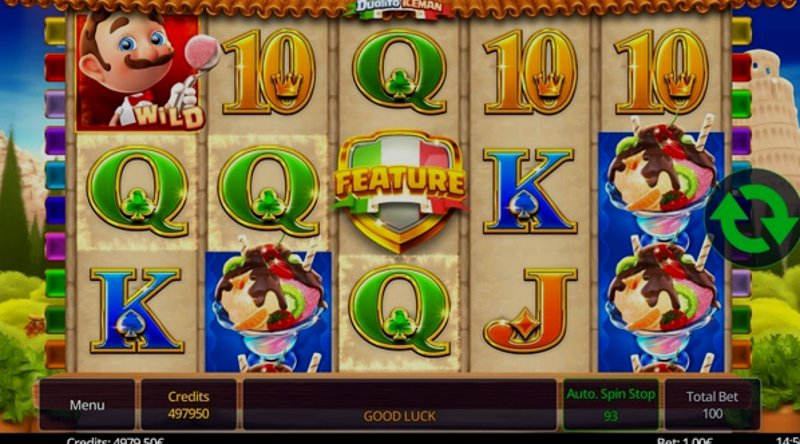Select the orange payline marker on left side
The width and height of the screenshot is (800, 444).
pyautogui.click(x=55, y=354)
